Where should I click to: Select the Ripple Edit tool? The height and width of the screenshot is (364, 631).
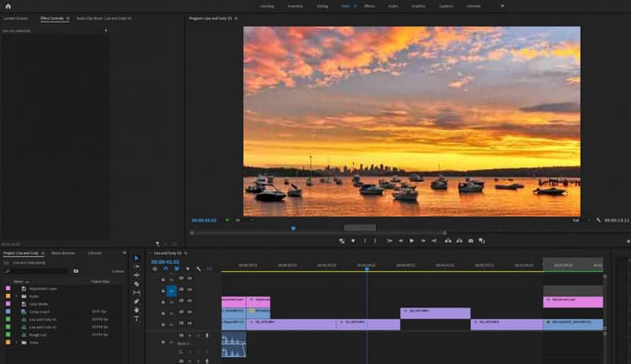click(136, 275)
